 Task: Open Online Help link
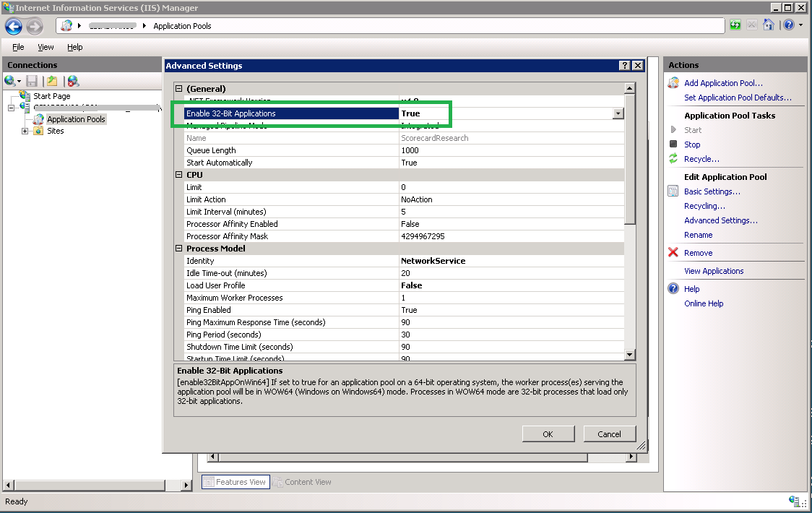click(x=704, y=303)
